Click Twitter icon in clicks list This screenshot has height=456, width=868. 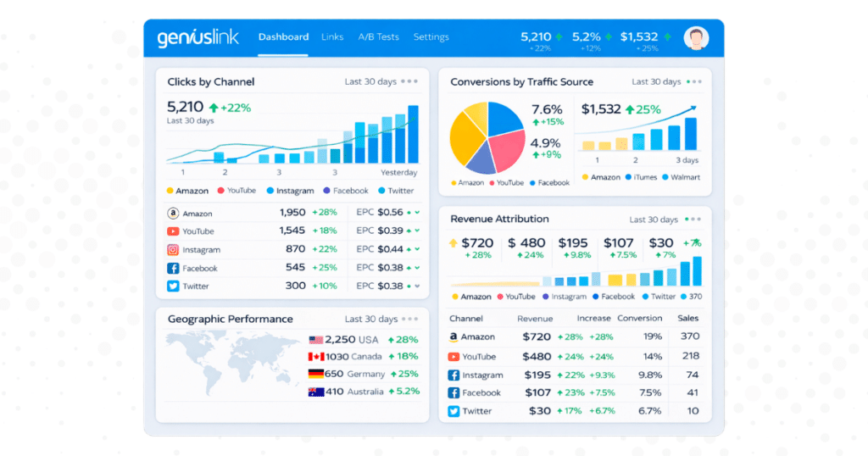click(x=173, y=286)
